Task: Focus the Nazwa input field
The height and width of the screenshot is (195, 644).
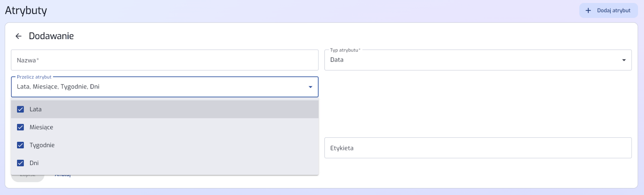Action: click(164, 60)
